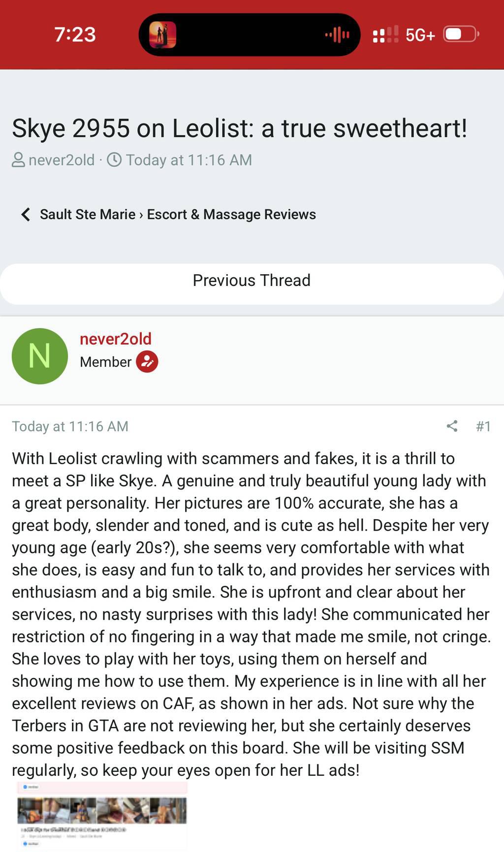Open Escort & Massage Reviews breadcrumb

tap(231, 215)
